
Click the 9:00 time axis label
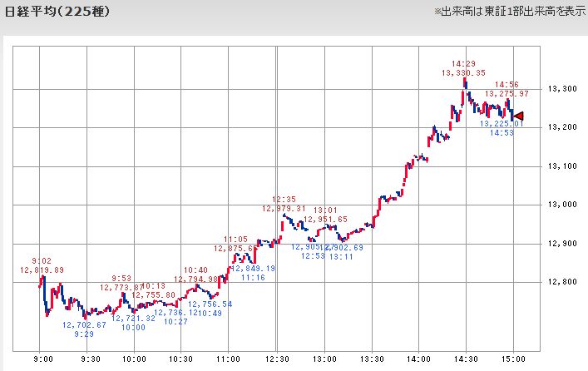pos(43,359)
